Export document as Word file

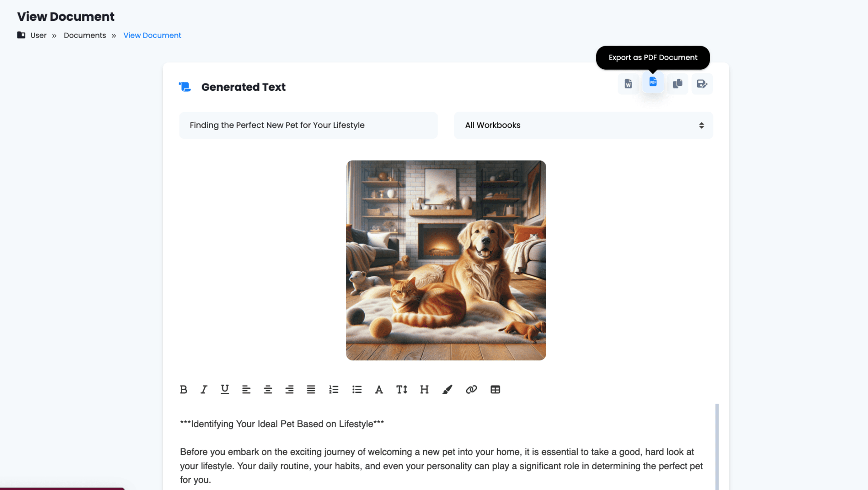pos(628,84)
